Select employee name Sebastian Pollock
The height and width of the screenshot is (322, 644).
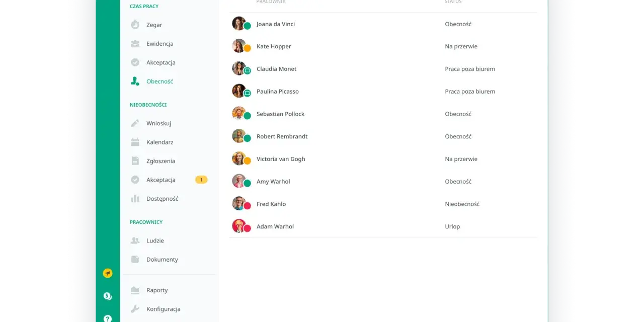281,114
